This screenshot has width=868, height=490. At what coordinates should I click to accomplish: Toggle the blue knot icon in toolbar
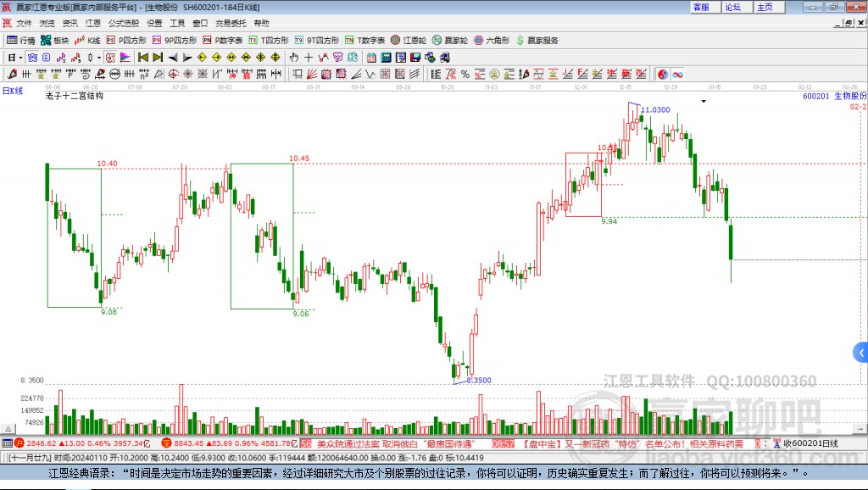pyautogui.click(x=33, y=58)
